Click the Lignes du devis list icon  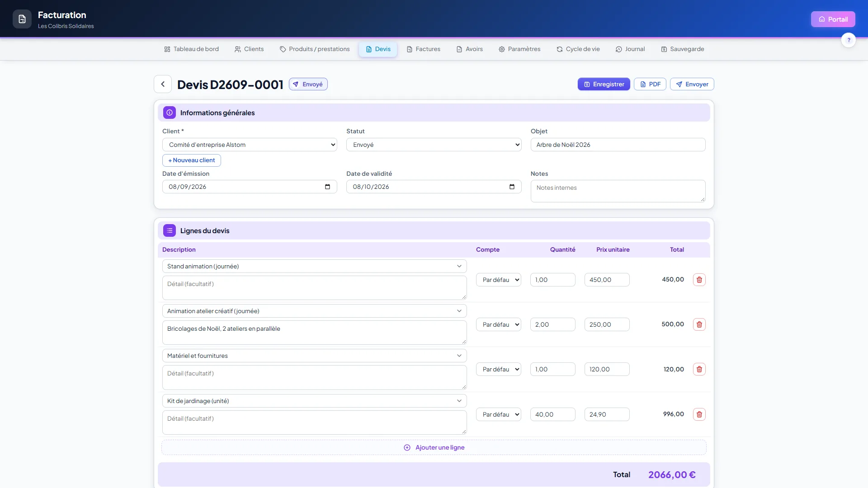[x=170, y=230]
